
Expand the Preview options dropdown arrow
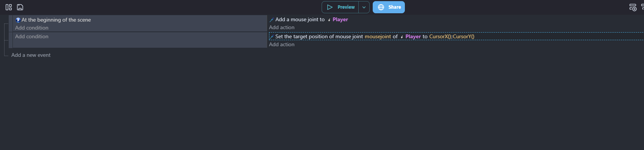coord(364,7)
